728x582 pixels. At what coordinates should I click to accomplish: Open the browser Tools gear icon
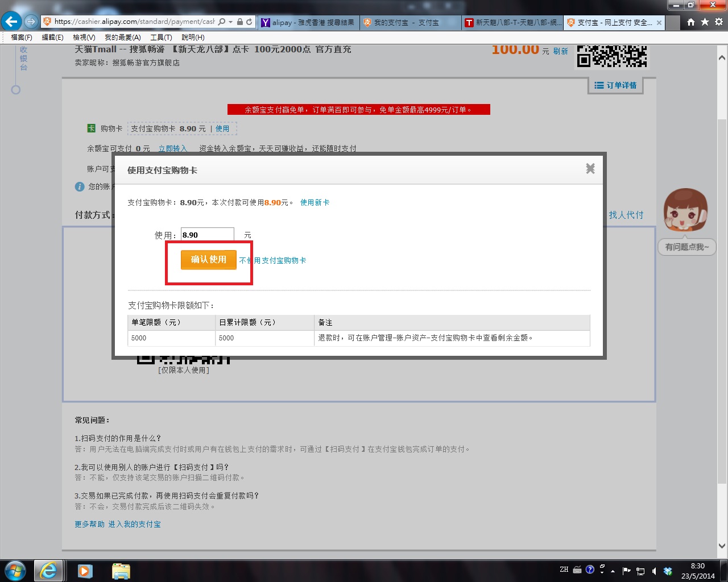pos(719,22)
